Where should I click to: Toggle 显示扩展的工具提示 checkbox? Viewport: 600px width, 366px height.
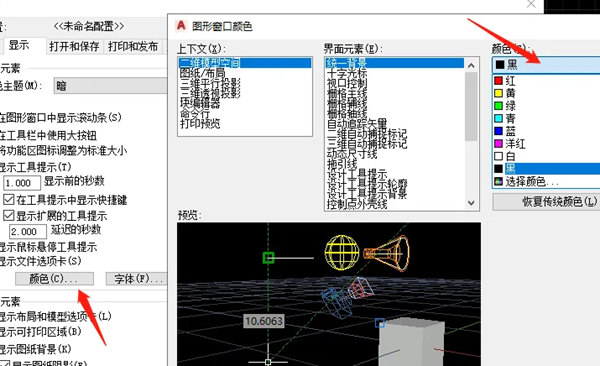[x=8, y=216]
